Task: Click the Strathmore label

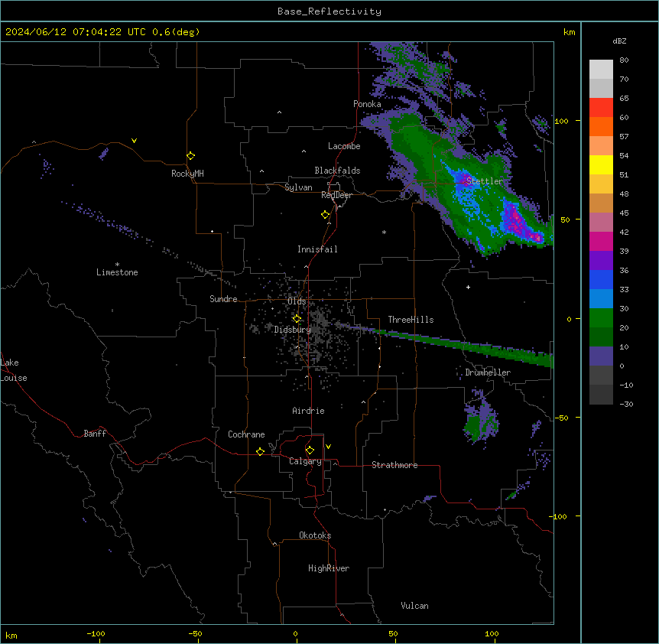Action: pyautogui.click(x=394, y=465)
